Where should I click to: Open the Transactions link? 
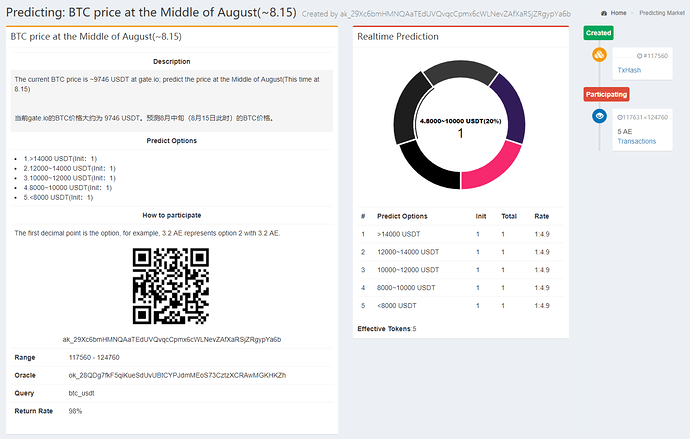(636, 141)
